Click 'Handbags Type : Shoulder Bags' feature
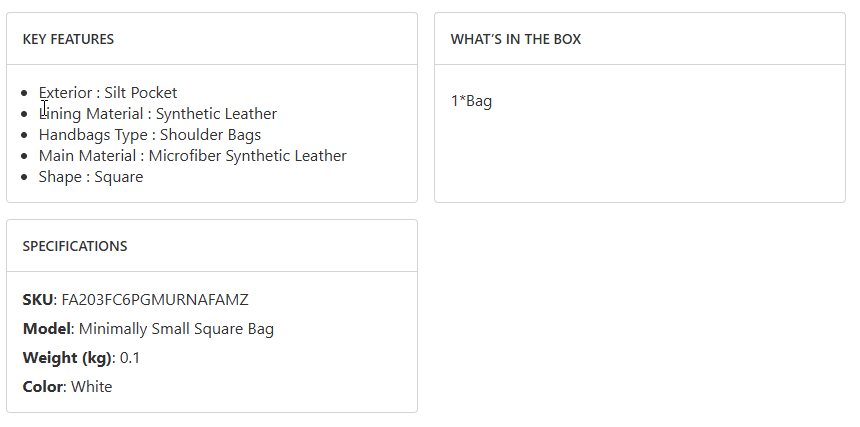The width and height of the screenshot is (860, 427). click(150, 135)
